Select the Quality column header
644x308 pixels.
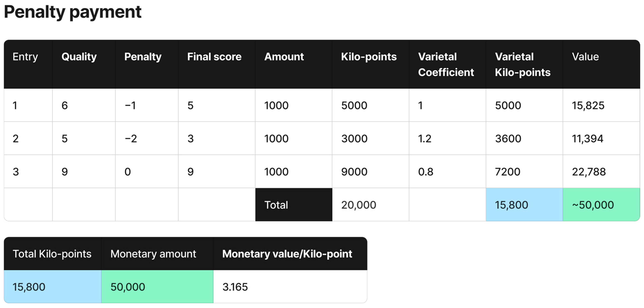[79, 57]
